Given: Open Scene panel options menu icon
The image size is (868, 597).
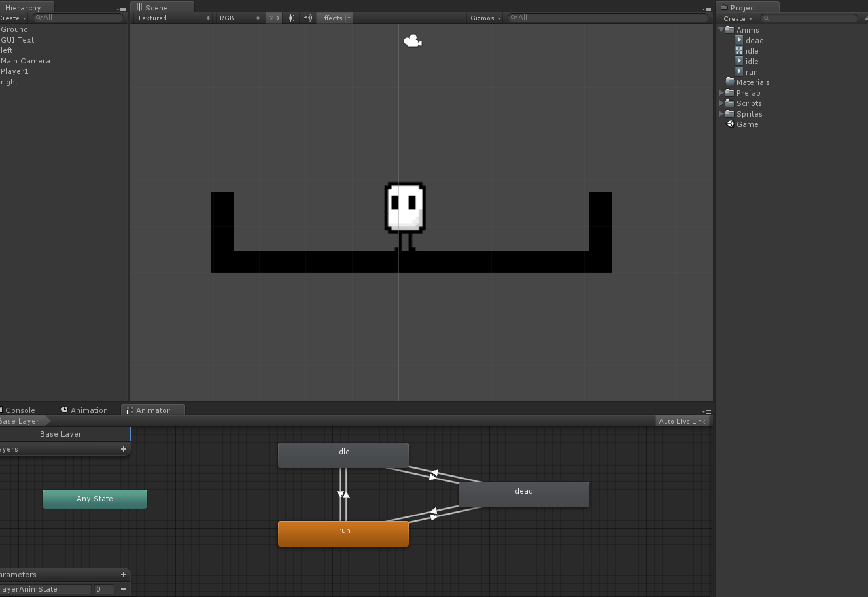Looking at the screenshot, I should coord(706,9).
